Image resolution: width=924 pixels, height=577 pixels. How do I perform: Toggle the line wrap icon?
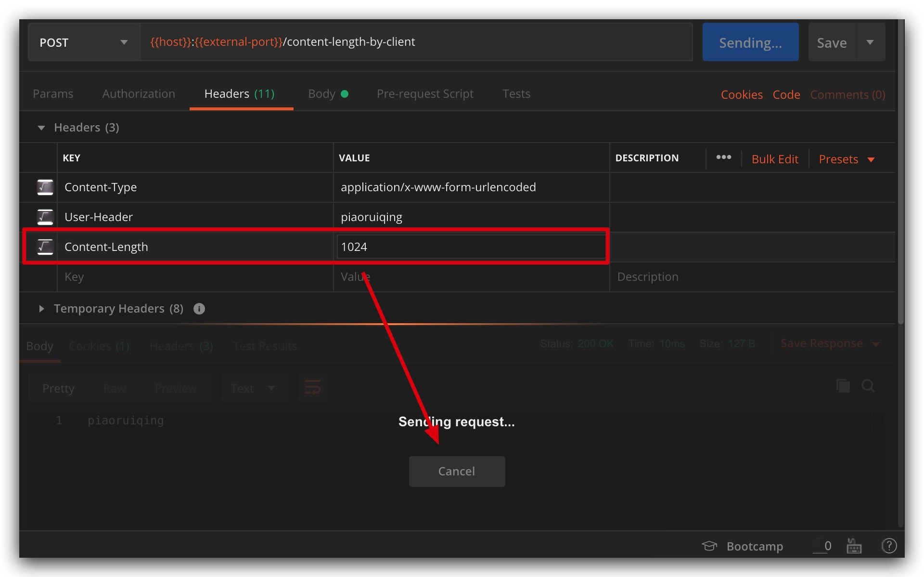point(312,388)
